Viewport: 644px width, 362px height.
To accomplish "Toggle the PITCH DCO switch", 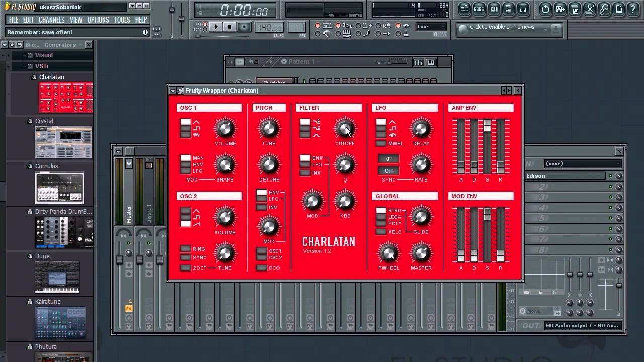I will point(261,268).
